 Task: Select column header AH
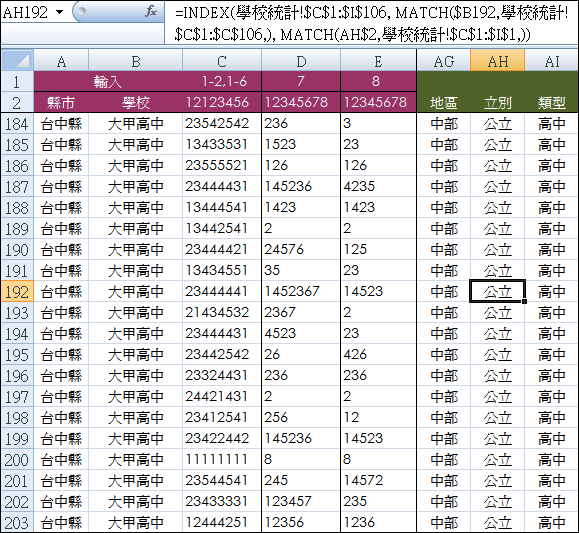point(497,61)
